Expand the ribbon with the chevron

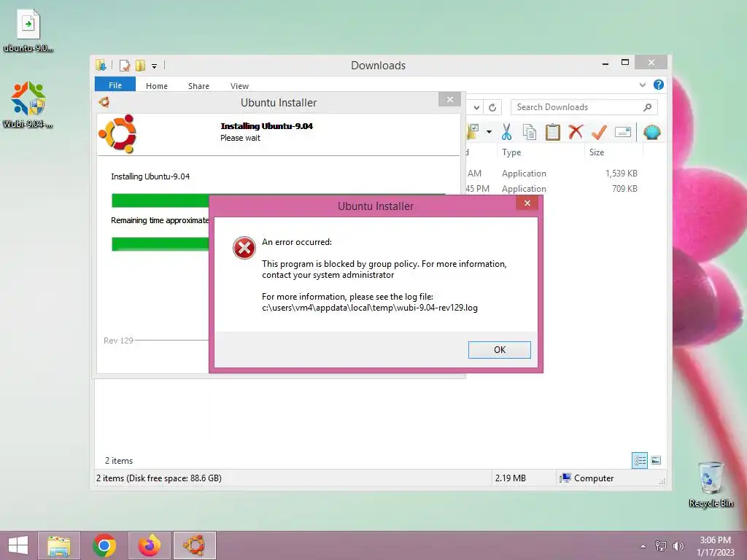click(x=642, y=85)
